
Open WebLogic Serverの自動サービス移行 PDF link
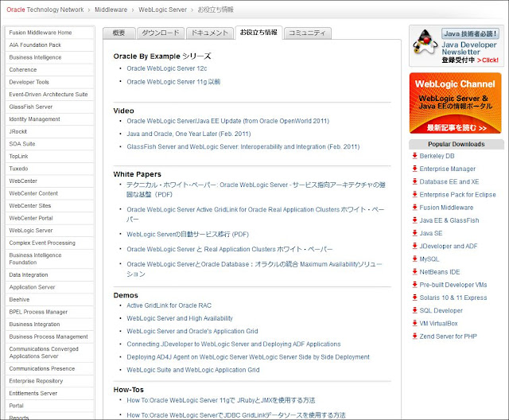coord(188,234)
